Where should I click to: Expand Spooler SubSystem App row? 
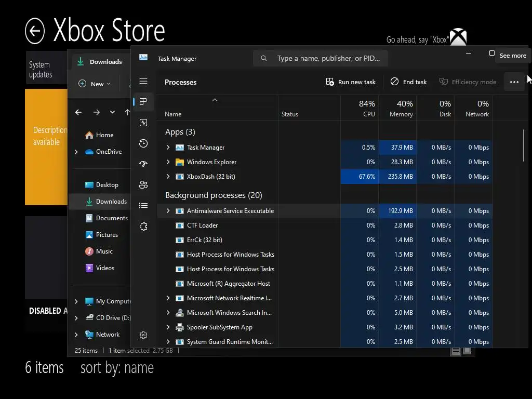pyautogui.click(x=168, y=327)
